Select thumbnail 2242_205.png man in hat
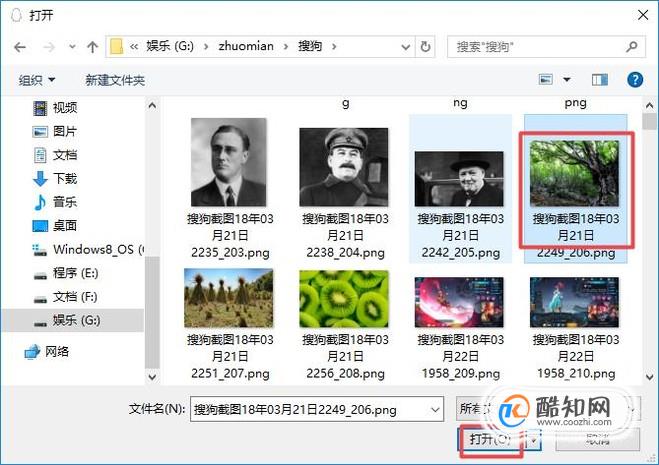This screenshot has width=659, height=465. click(x=459, y=179)
